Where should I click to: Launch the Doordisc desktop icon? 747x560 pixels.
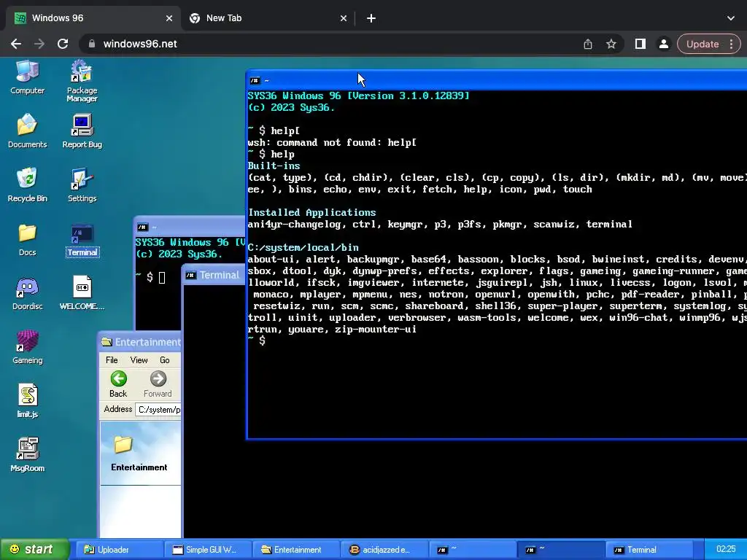[x=27, y=293]
